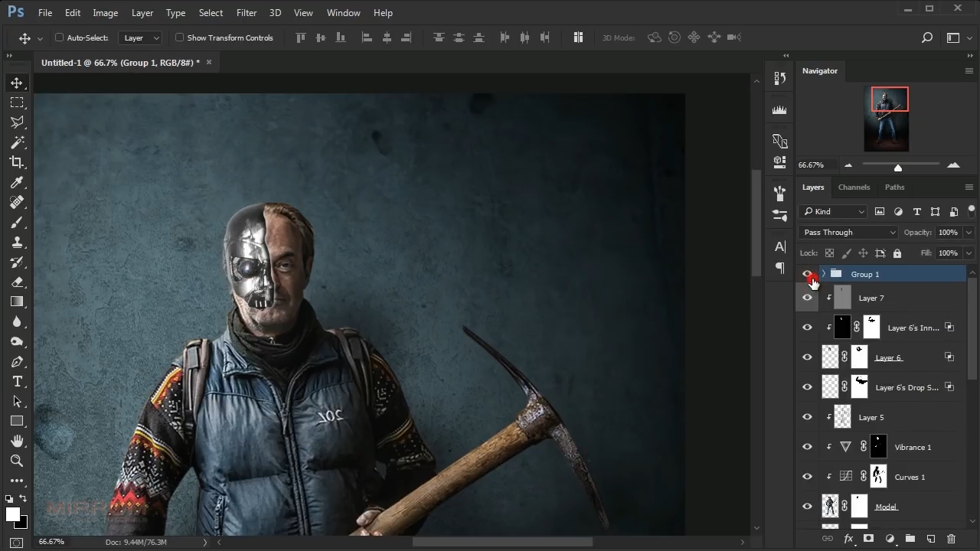Click the Magic Wand tool
980x551 pixels.
17,142
